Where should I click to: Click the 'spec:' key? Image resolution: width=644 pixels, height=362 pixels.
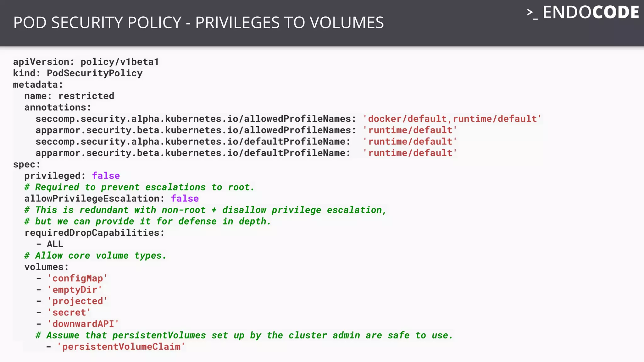click(27, 164)
